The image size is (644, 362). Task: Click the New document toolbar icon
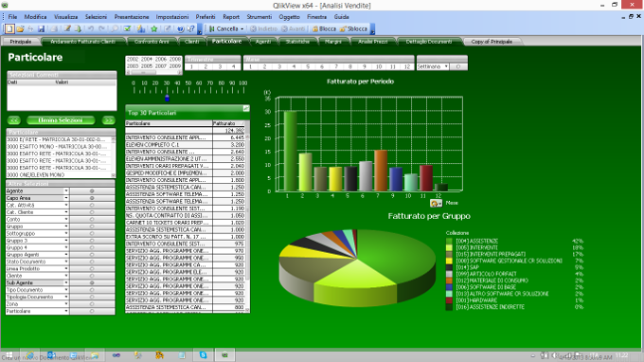pos(9,28)
